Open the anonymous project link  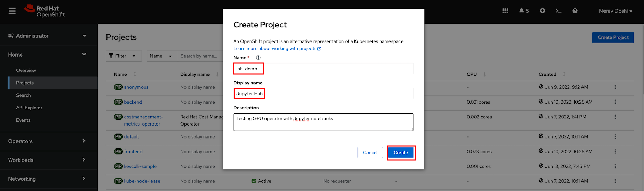coord(136,87)
